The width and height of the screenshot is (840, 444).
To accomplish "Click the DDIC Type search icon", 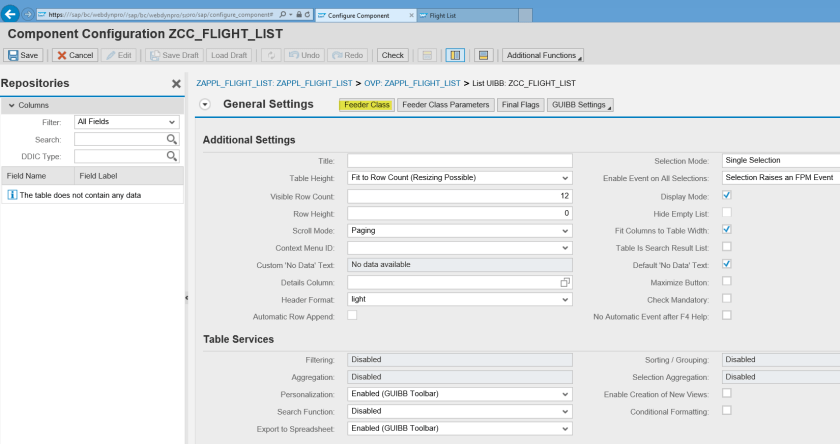I will [172, 156].
